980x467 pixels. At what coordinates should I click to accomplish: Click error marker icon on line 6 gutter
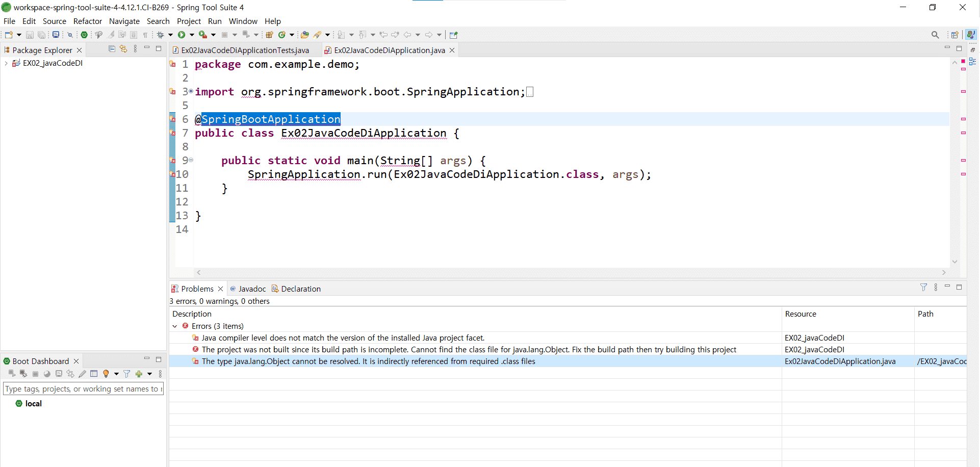172,119
